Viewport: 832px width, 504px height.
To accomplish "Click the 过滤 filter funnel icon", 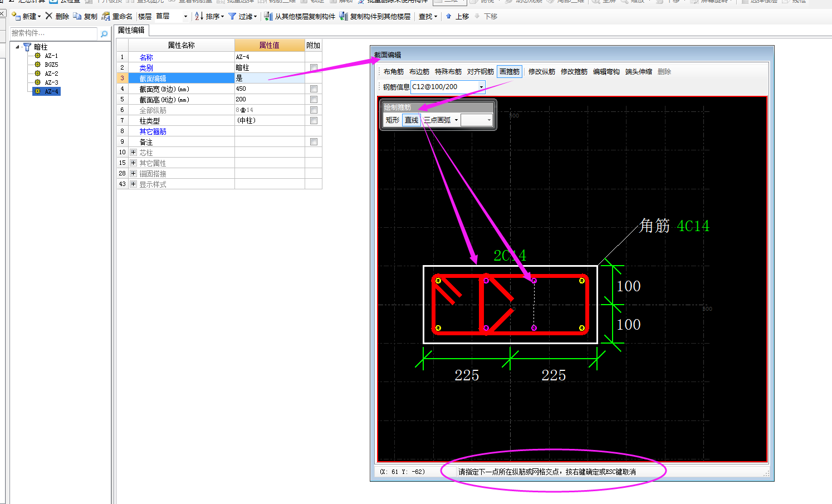I will [232, 16].
